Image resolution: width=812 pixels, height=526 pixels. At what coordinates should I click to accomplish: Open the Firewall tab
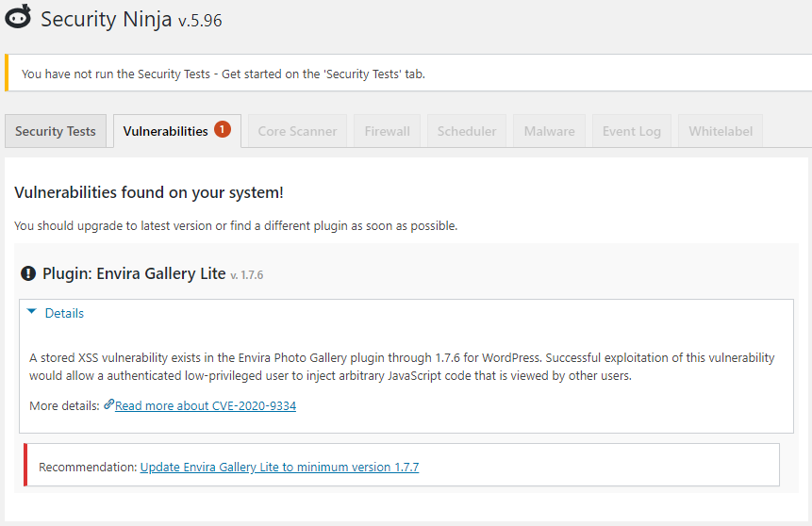tap(387, 131)
